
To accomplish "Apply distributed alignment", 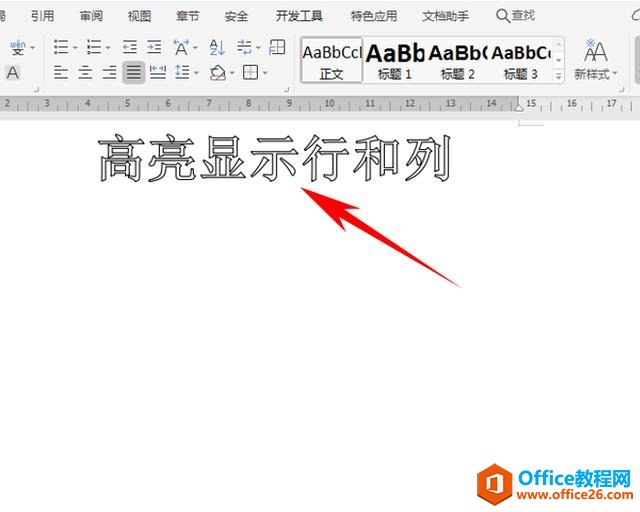I will (158, 73).
